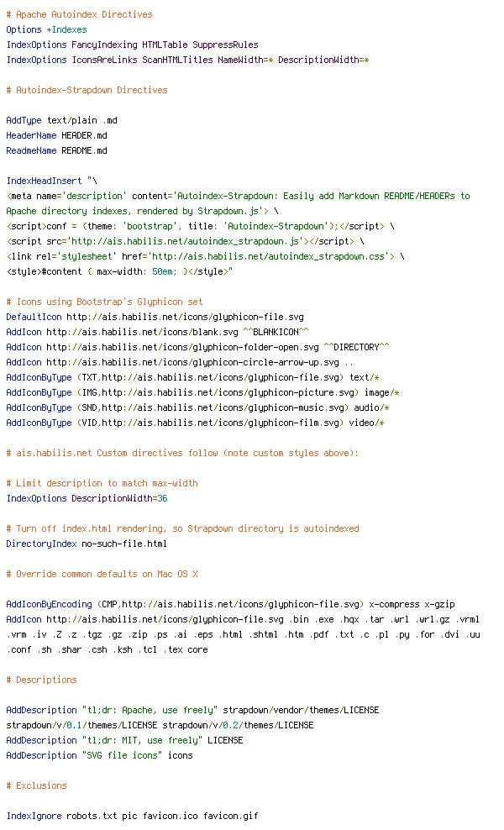Click the 'DefaultIcon' glyphicon-file.svg line
Screen dimensions: 504x830
click(155, 317)
